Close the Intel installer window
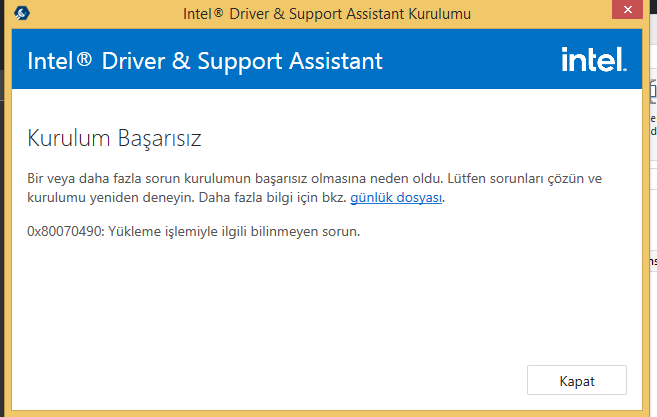 click(x=627, y=10)
